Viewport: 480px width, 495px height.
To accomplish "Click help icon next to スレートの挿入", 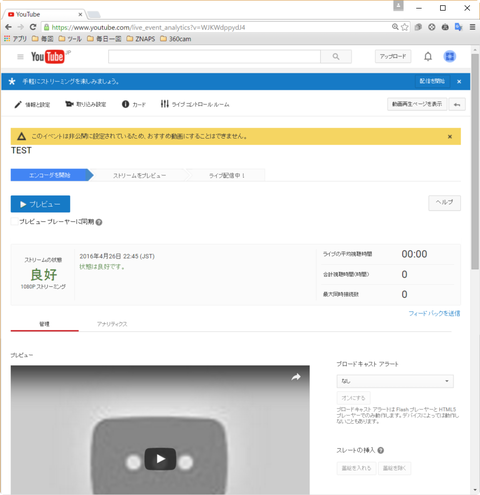I will pyautogui.click(x=381, y=450).
